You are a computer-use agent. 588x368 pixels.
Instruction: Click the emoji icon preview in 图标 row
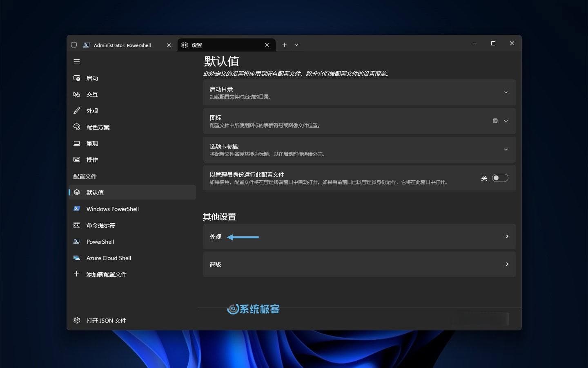(x=495, y=121)
